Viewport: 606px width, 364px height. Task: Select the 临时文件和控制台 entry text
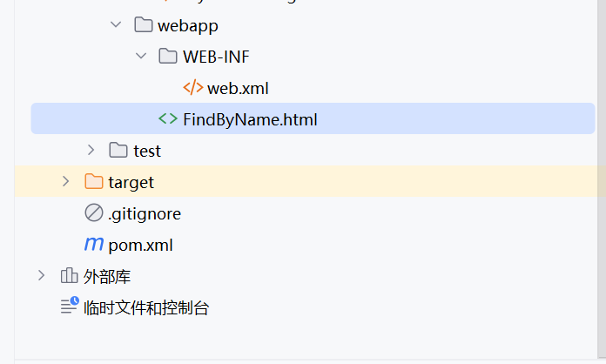pos(146,307)
